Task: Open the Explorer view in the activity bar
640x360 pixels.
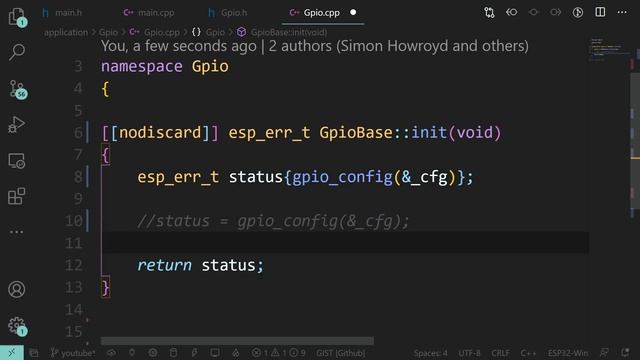Action: click(x=17, y=17)
